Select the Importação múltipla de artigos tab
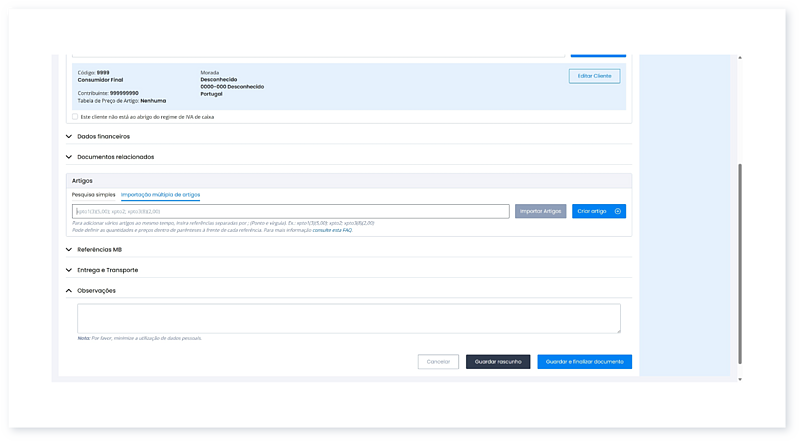The width and height of the screenshot is (800, 442). (160, 194)
